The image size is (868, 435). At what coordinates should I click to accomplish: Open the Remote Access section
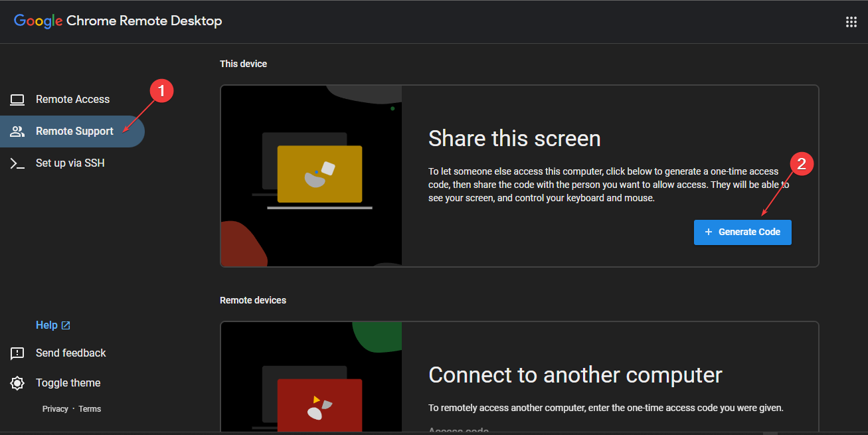pyautogui.click(x=72, y=100)
